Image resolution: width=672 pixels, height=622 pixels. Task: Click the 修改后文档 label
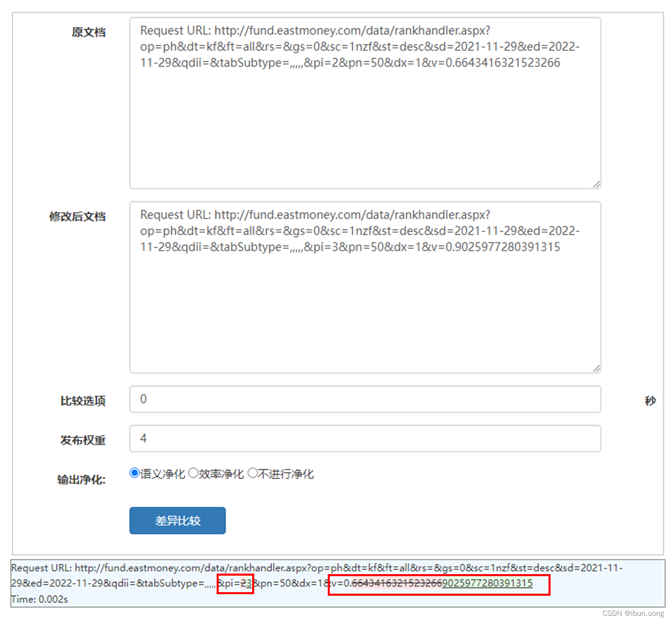(77, 217)
